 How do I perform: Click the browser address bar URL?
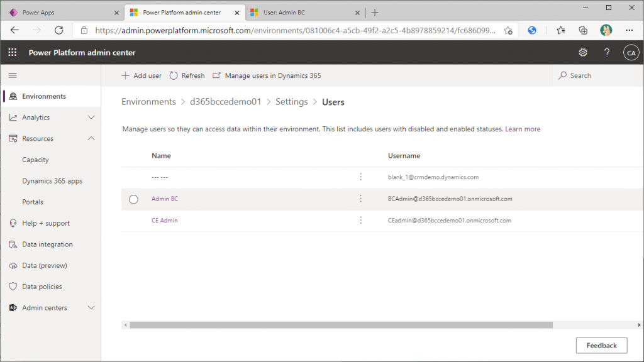(x=295, y=30)
